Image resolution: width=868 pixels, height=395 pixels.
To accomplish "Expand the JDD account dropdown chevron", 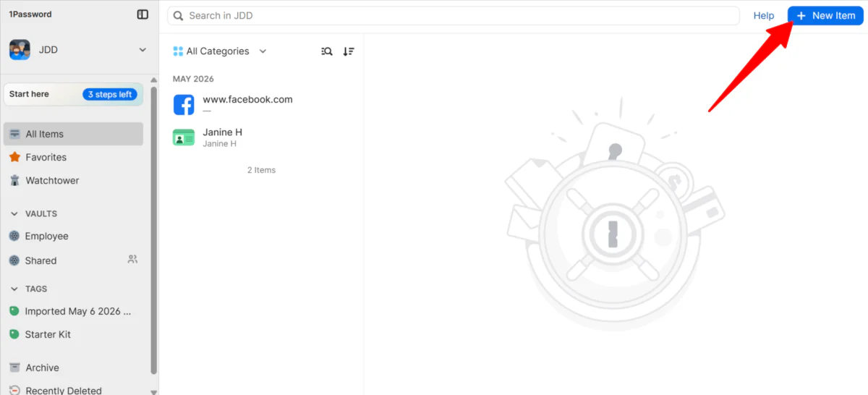I will [142, 50].
